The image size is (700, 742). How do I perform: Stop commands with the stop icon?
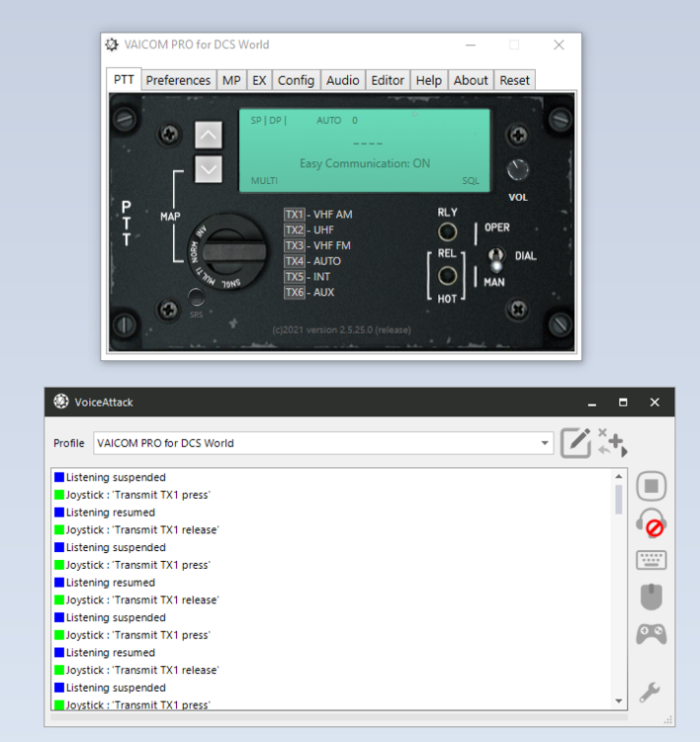tap(652, 486)
